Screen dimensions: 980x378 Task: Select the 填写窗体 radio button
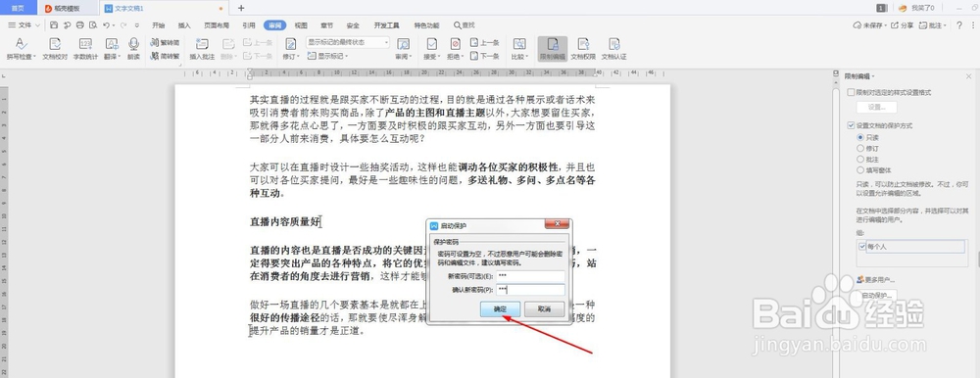coord(860,170)
